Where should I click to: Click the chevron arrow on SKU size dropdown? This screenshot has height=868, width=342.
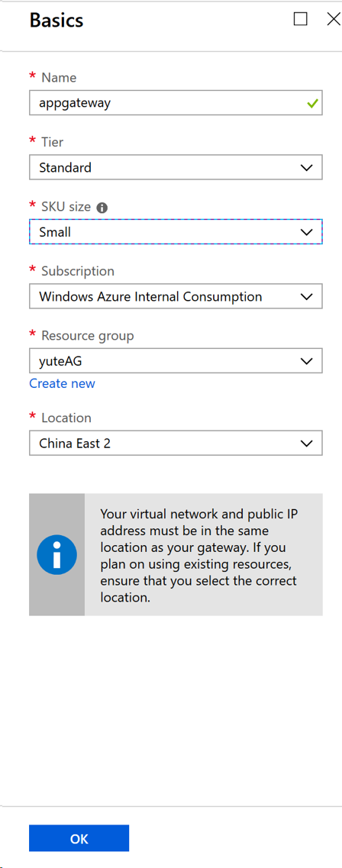(x=307, y=233)
